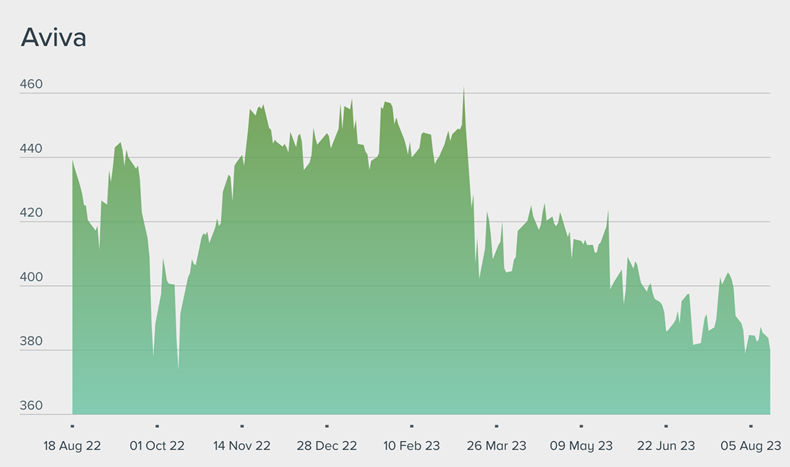Click the 22 Jun 23 date label

point(666,446)
